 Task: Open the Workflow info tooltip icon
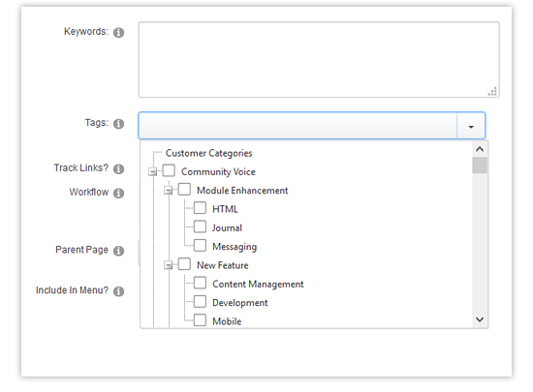pyautogui.click(x=118, y=194)
